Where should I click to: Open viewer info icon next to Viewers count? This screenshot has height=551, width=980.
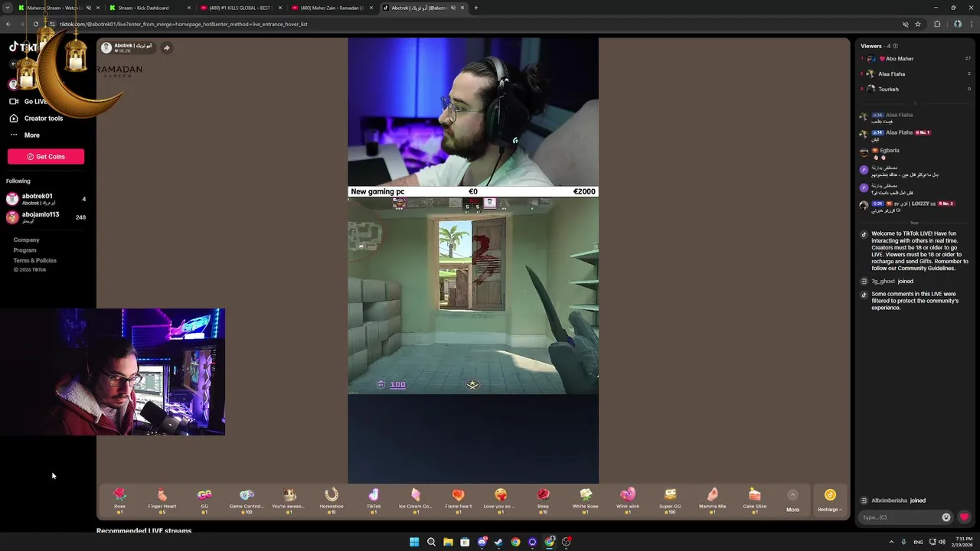coord(895,46)
